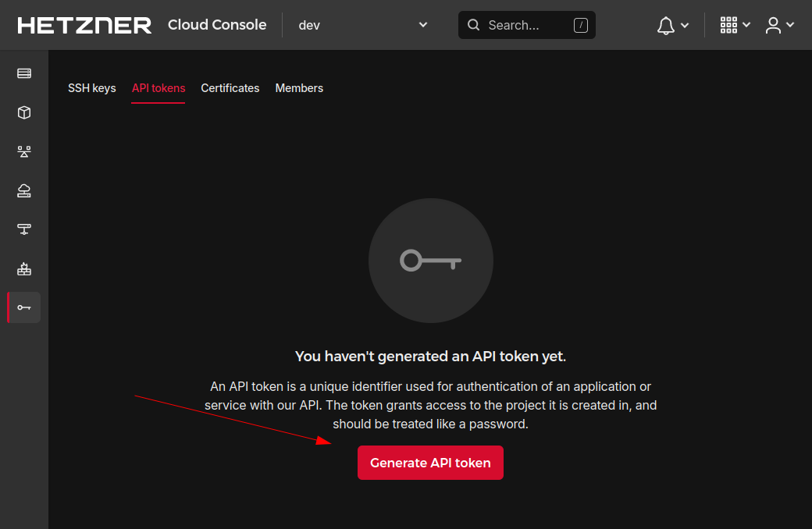This screenshot has height=529, width=812.
Task: Click the Hetzner logo
Action: tap(84, 26)
